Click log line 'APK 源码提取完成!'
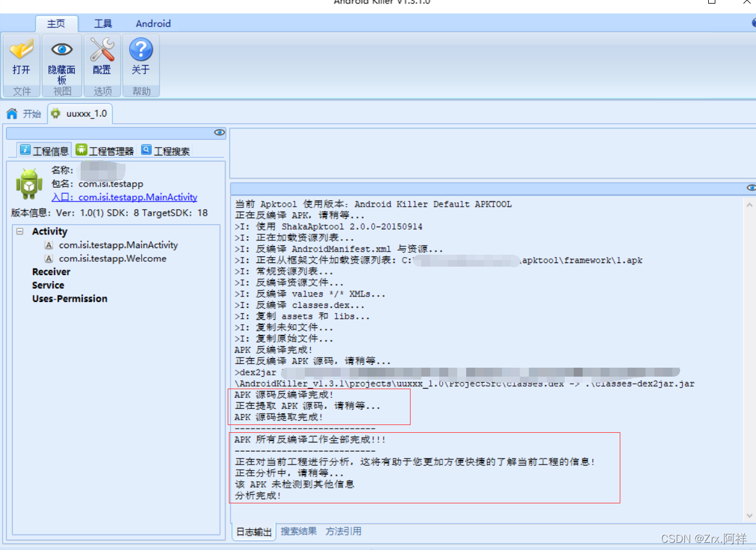756x550 pixels. tap(278, 417)
